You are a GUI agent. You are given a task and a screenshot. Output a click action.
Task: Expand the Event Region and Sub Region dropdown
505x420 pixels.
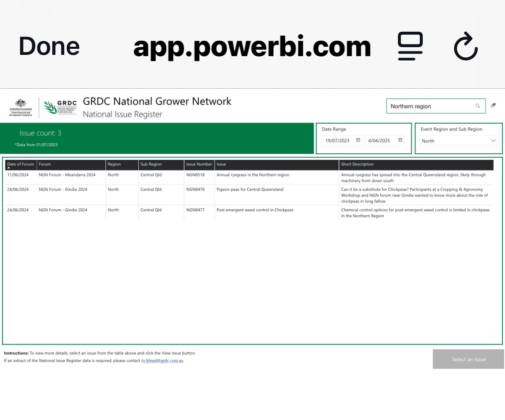(459, 141)
